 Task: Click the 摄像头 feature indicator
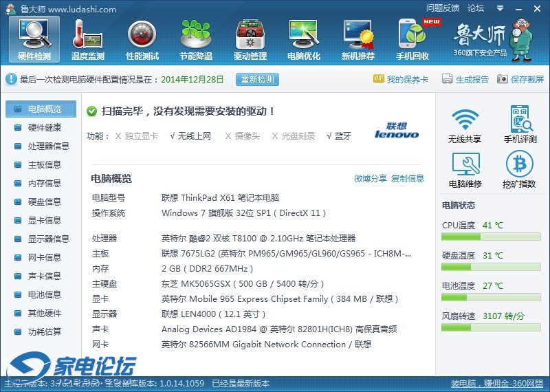(x=243, y=135)
